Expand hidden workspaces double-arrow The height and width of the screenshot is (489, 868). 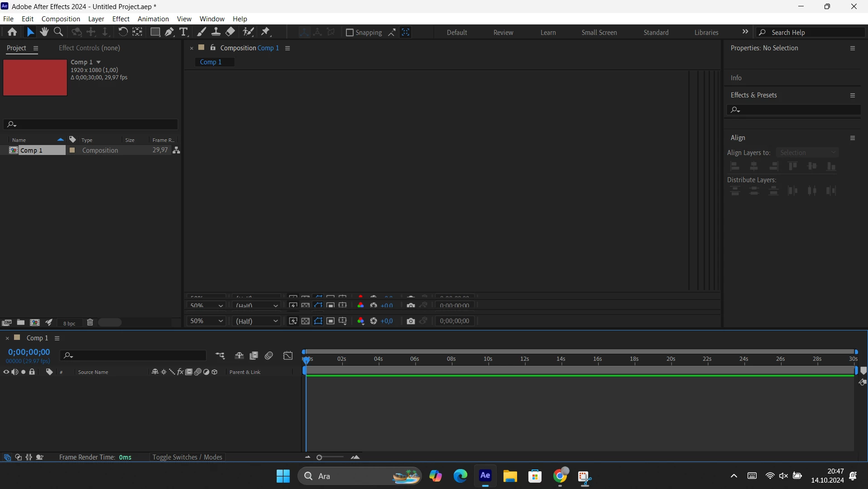pyautogui.click(x=745, y=32)
